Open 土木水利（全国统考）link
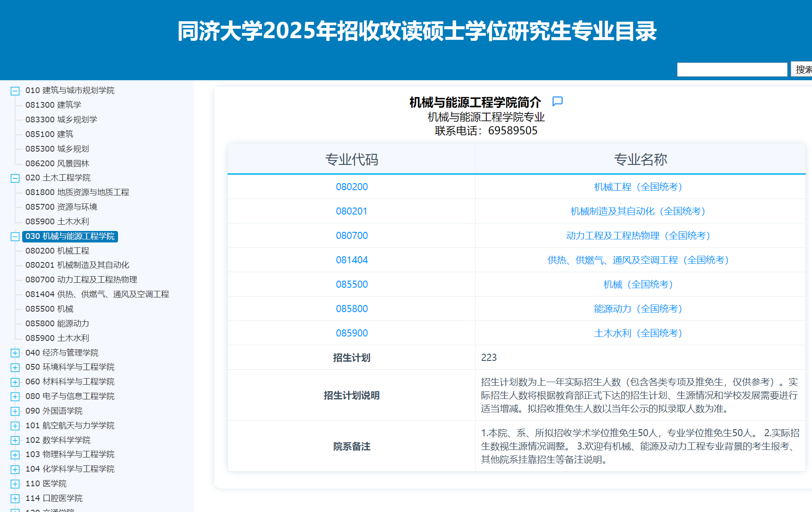The height and width of the screenshot is (512, 812). (x=640, y=333)
